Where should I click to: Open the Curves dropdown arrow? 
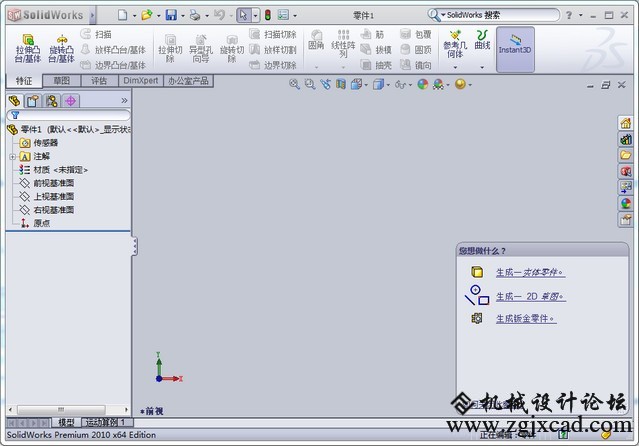(482, 67)
